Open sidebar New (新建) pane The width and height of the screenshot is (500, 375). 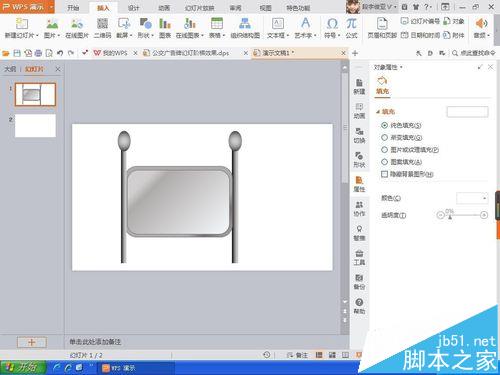click(359, 86)
